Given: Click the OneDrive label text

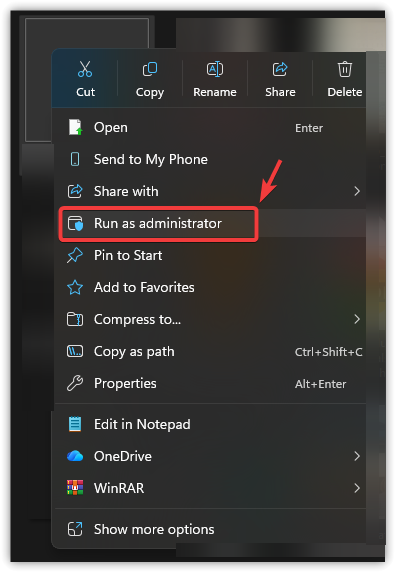Looking at the screenshot, I should click(x=123, y=456).
